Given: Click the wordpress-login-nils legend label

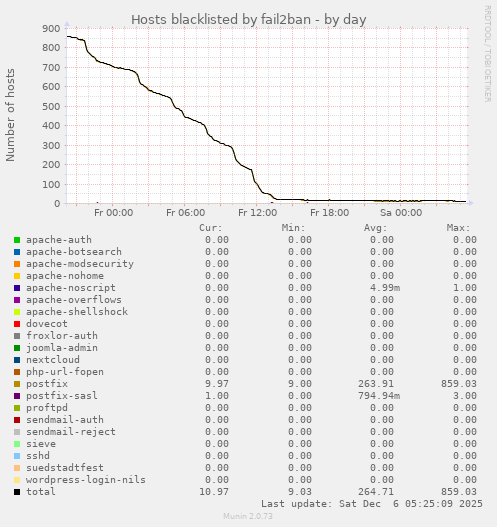Looking at the screenshot, I should pos(86,480).
